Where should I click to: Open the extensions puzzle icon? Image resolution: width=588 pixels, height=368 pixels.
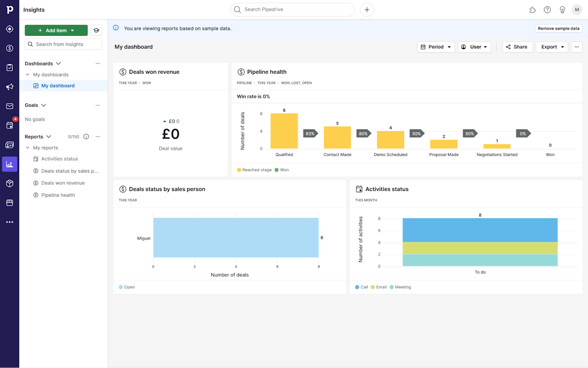pyautogui.click(x=533, y=10)
